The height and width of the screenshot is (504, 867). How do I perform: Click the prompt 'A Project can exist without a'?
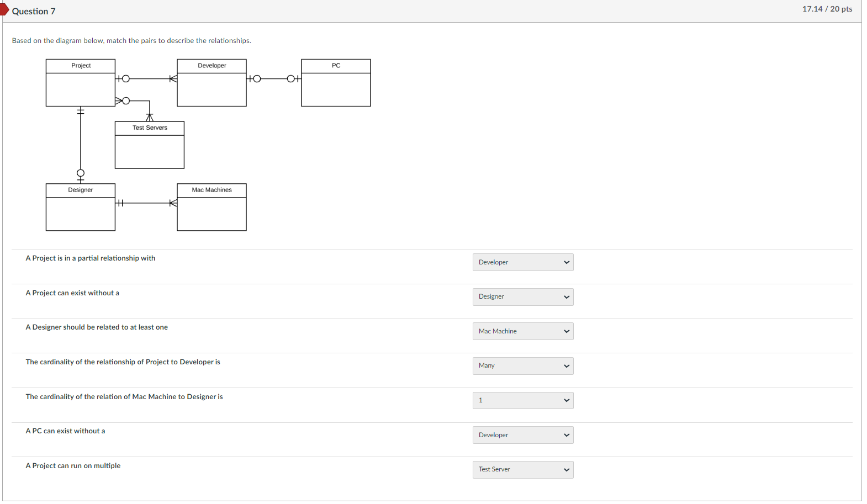(72, 293)
